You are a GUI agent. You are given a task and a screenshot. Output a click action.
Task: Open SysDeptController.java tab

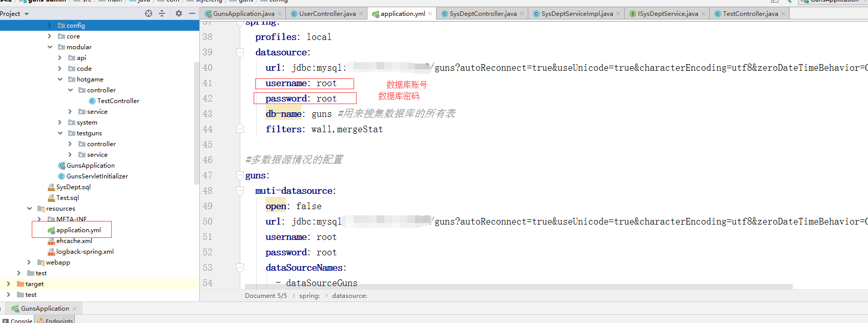point(483,14)
